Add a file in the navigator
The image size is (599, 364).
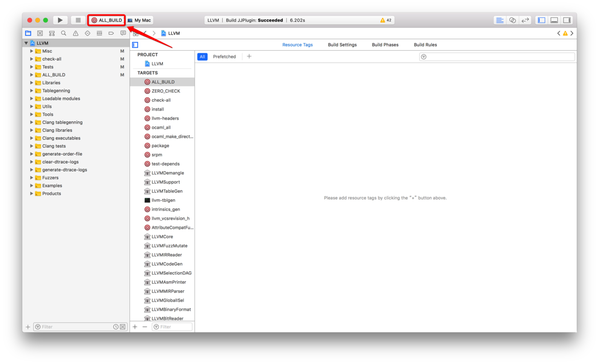tap(28, 327)
